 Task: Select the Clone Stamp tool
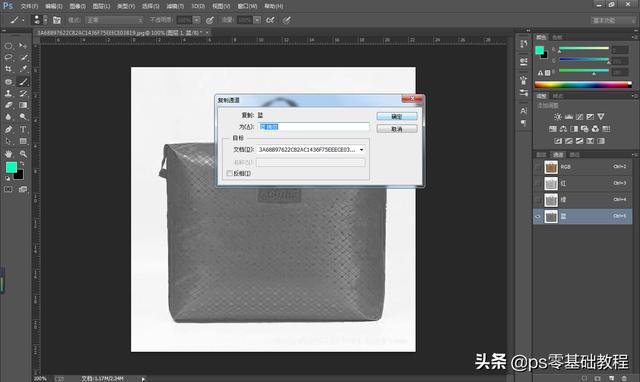[x=8, y=93]
